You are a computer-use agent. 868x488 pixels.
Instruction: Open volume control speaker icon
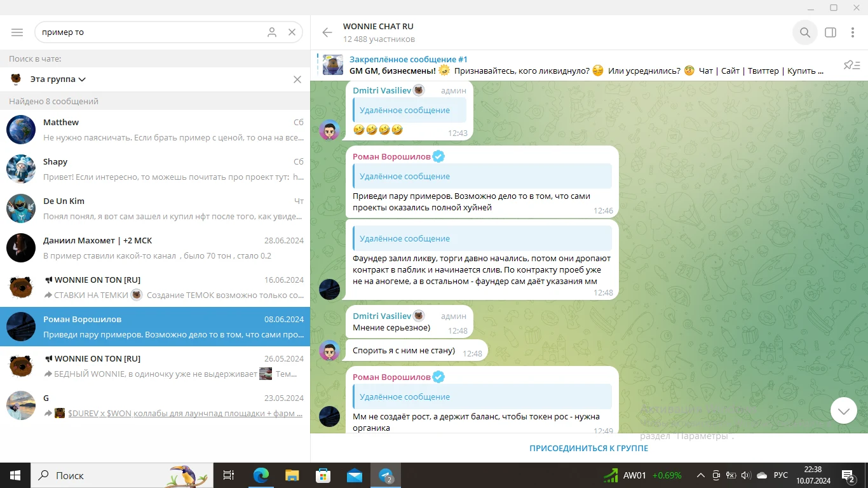click(745, 475)
